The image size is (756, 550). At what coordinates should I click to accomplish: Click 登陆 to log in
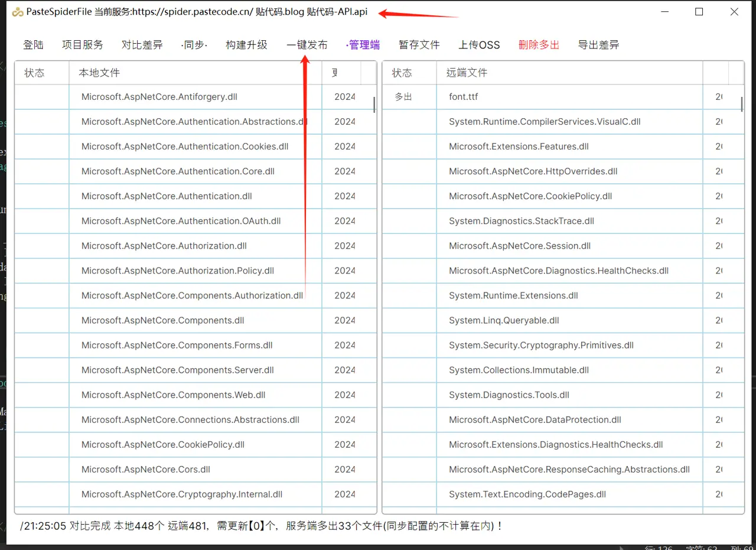pyautogui.click(x=33, y=44)
